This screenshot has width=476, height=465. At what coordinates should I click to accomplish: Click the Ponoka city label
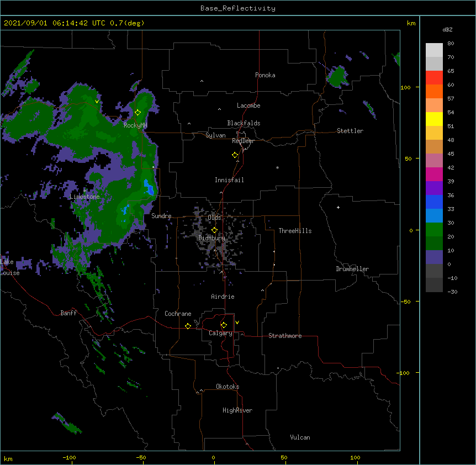coord(265,75)
